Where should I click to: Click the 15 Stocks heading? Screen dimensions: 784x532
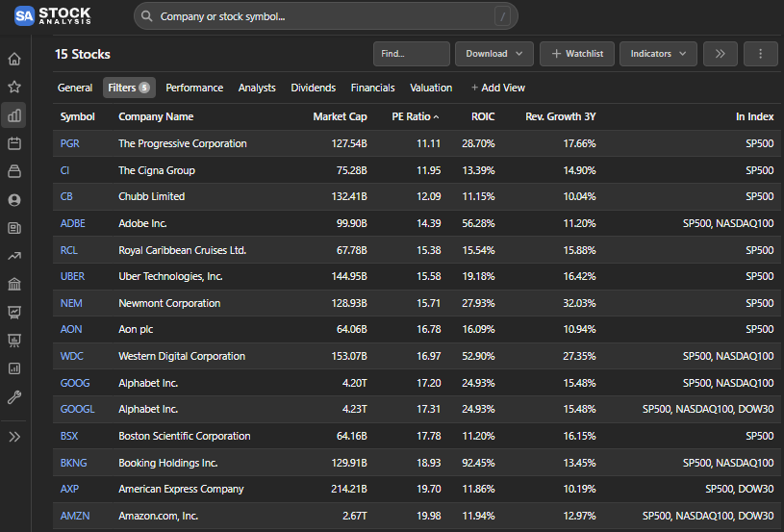(x=83, y=54)
